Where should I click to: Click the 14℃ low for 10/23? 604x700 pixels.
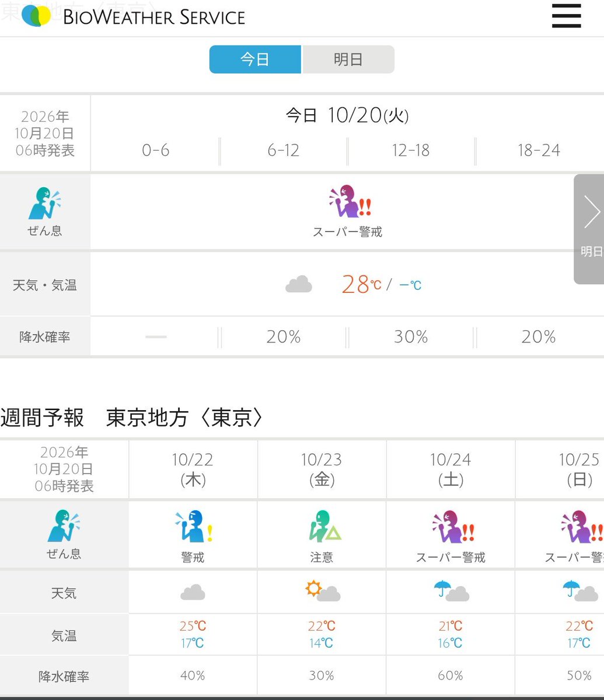322,643
